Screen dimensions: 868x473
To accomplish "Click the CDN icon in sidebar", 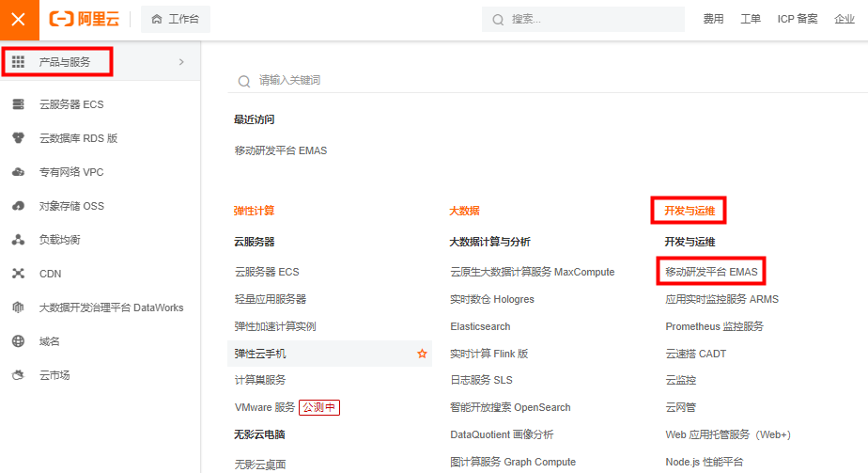I will (x=18, y=274).
